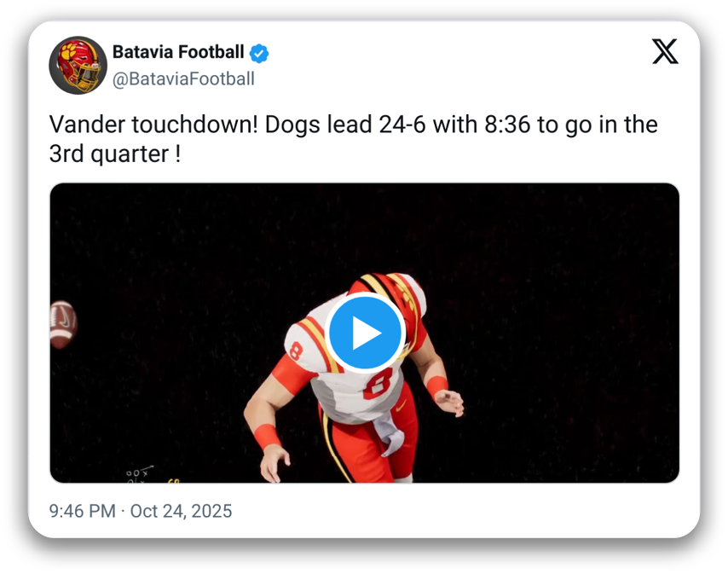Click the play diagram doodle in video corner

click(138, 473)
